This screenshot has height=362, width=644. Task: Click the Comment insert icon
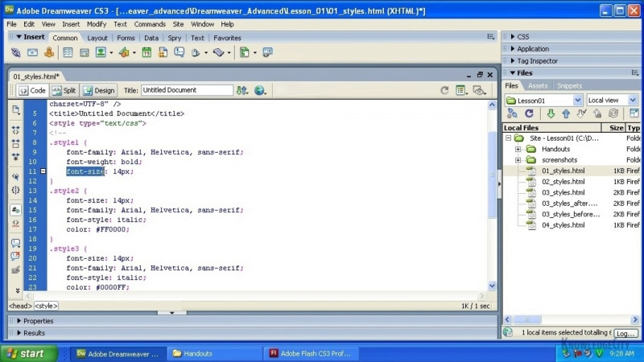pyautogui.click(x=180, y=52)
